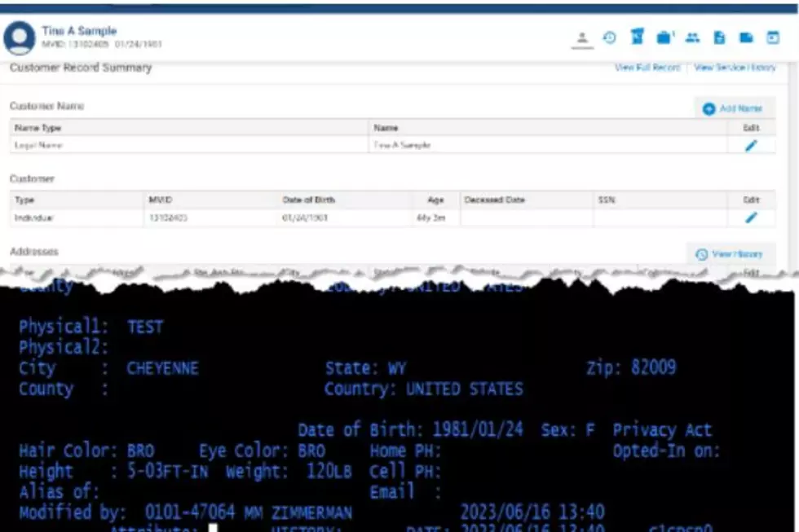This screenshot has width=799, height=532.
Task: Open View History for Addresses
Action: [x=731, y=254]
